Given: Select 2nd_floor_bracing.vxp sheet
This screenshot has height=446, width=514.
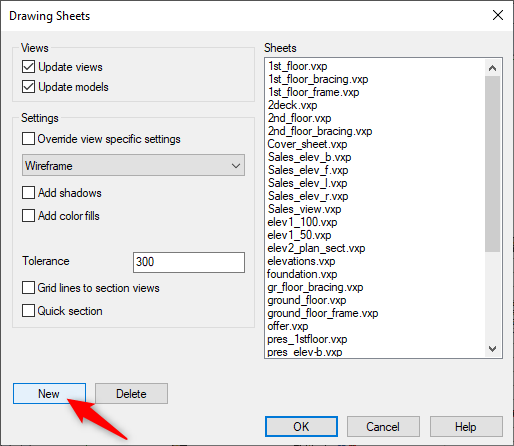Looking at the screenshot, I should tap(320, 131).
